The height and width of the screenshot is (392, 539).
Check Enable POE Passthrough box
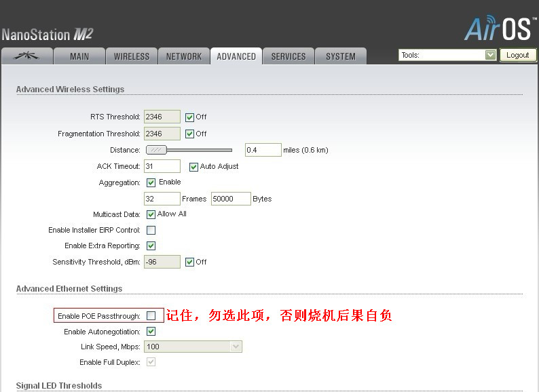[x=151, y=315]
